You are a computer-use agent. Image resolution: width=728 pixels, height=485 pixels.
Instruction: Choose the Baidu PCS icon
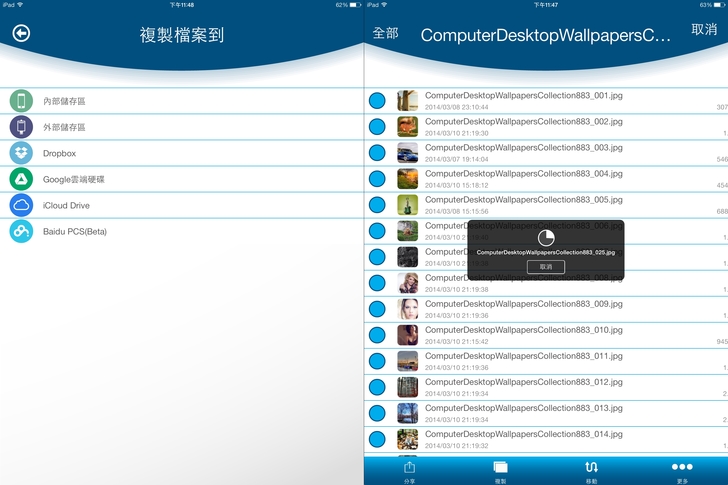click(x=21, y=231)
